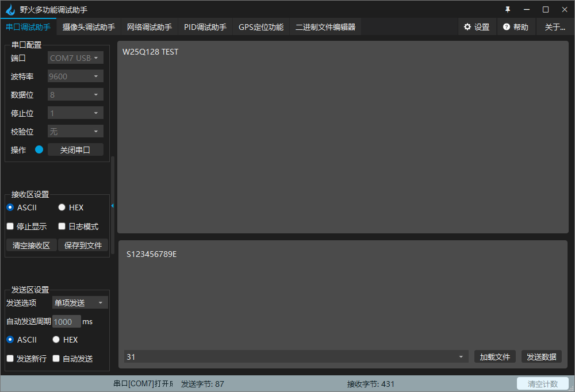Switch to the 网络调试助手 tab
575x392 pixels.
coord(149,27)
